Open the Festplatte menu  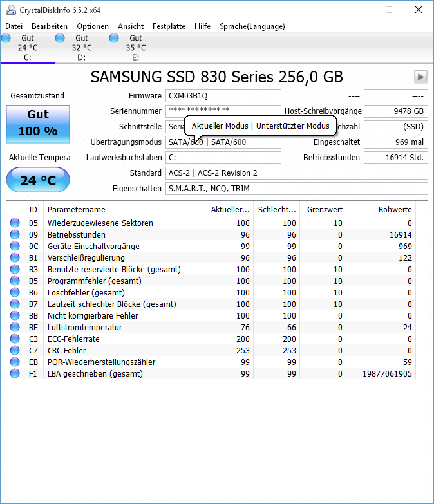169,26
